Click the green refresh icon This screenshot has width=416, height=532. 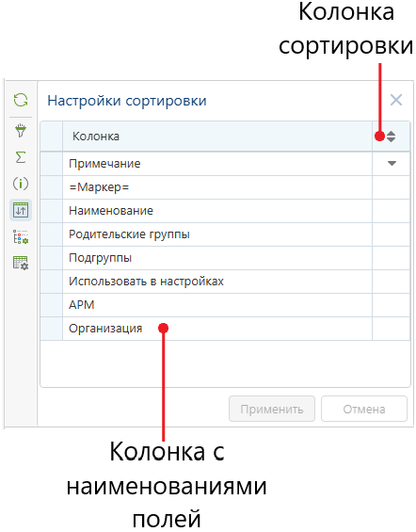point(21,100)
